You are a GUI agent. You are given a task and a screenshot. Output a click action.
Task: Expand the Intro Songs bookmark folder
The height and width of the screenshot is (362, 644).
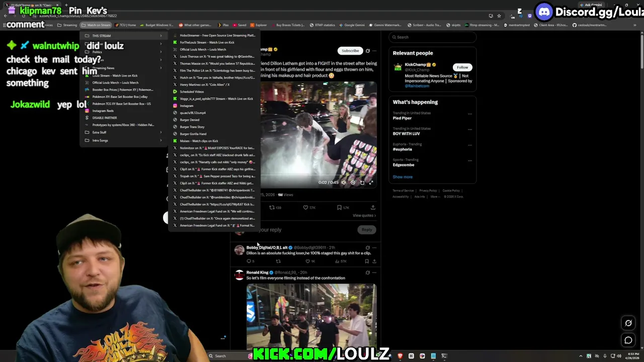tap(123, 140)
